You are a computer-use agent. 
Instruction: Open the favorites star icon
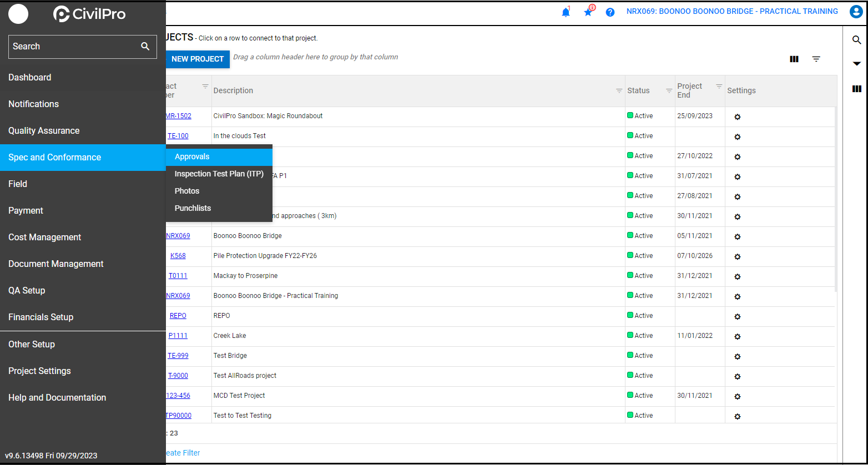[x=588, y=12]
